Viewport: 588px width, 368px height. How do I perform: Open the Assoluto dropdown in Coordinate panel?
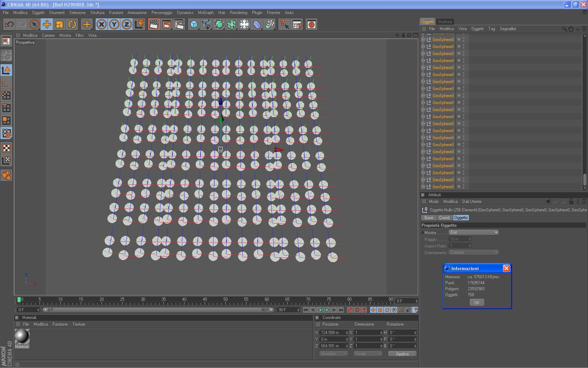point(334,354)
